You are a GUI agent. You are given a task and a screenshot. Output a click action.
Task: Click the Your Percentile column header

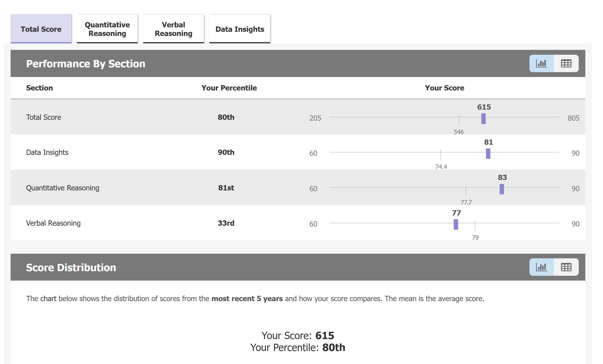click(229, 88)
